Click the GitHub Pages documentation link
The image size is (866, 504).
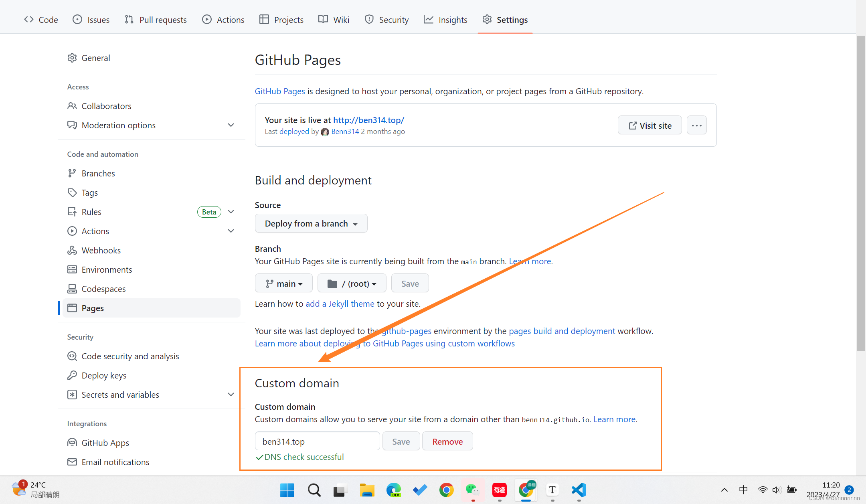coord(280,91)
